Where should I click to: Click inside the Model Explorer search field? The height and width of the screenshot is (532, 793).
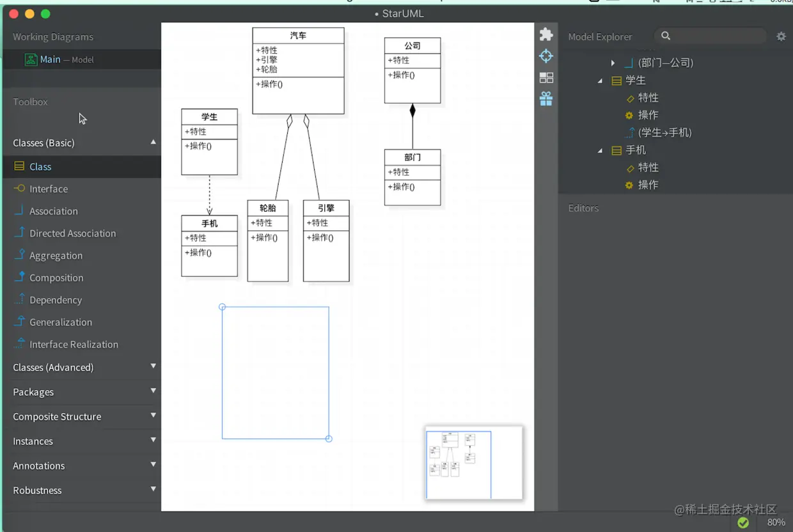[710, 36]
